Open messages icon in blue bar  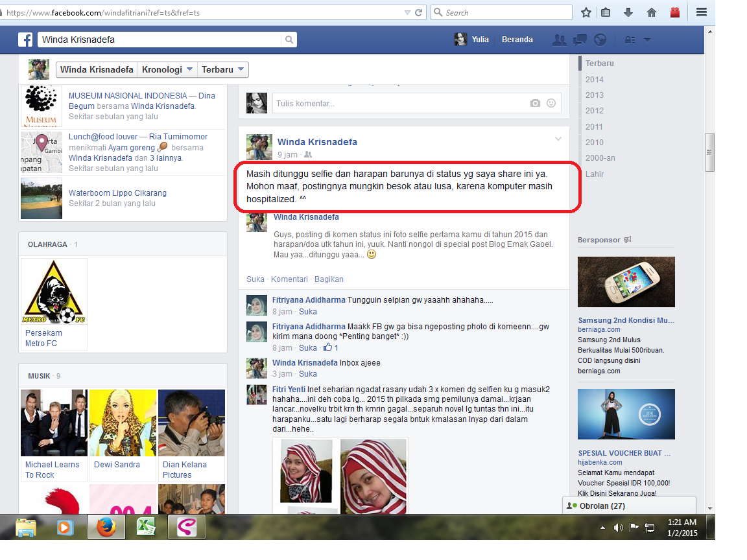(x=580, y=40)
